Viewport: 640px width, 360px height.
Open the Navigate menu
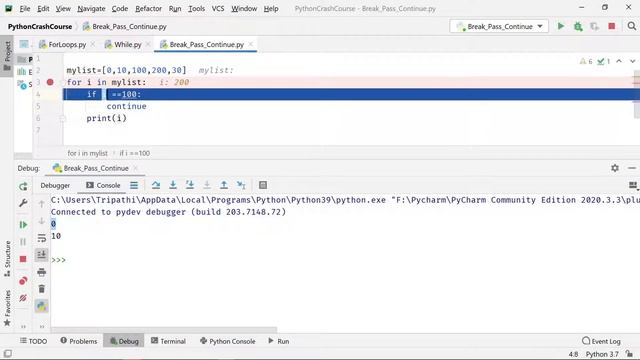point(91,9)
